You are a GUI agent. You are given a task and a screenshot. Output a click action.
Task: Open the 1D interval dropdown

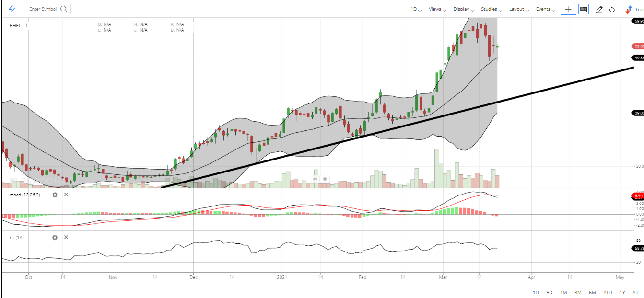click(x=415, y=9)
